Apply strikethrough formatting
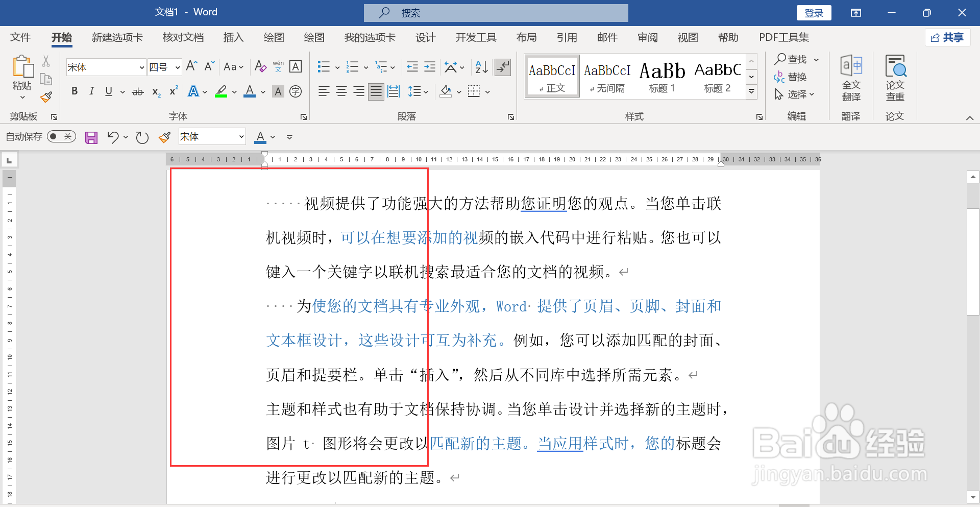This screenshot has height=507, width=980. click(138, 92)
